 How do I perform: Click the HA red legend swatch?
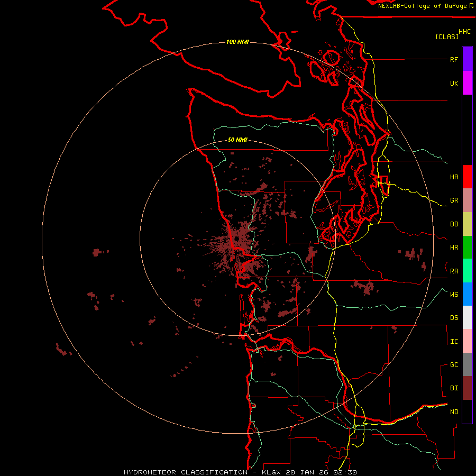(467, 177)
